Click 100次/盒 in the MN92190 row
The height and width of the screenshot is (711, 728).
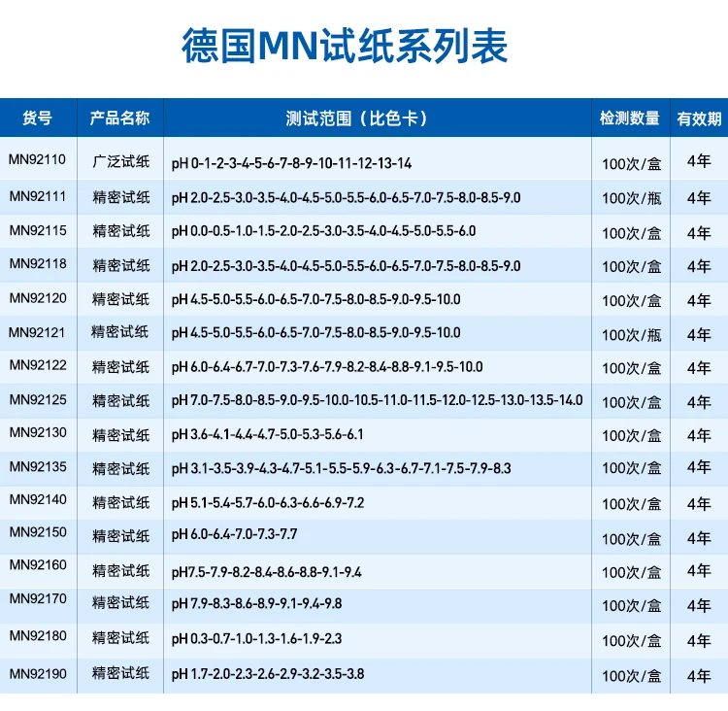click(632, 676)
